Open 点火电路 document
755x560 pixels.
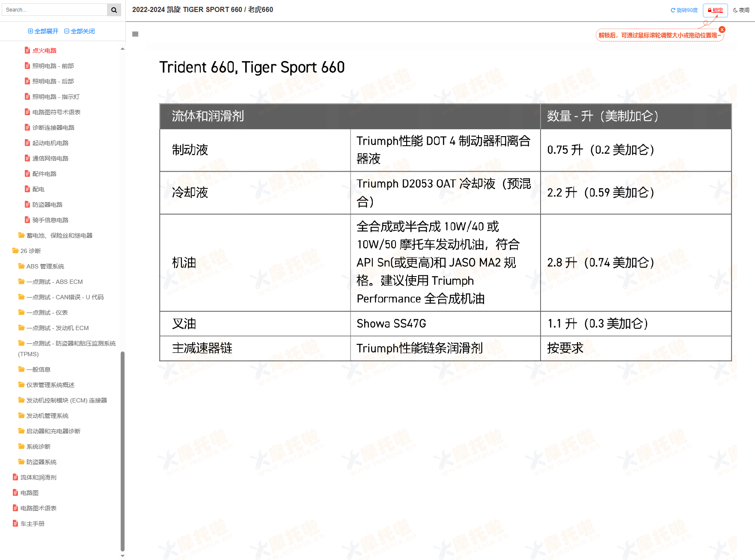(x=41, y=51)
